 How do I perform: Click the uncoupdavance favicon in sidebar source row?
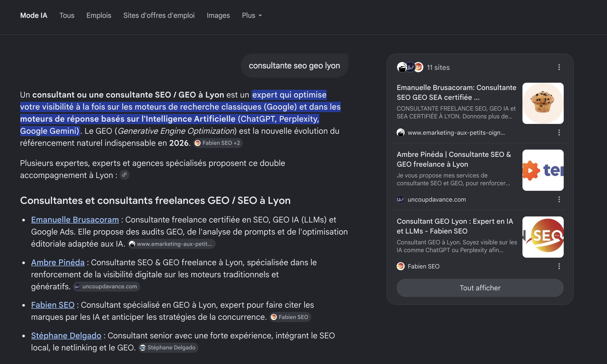click(401, 199)
